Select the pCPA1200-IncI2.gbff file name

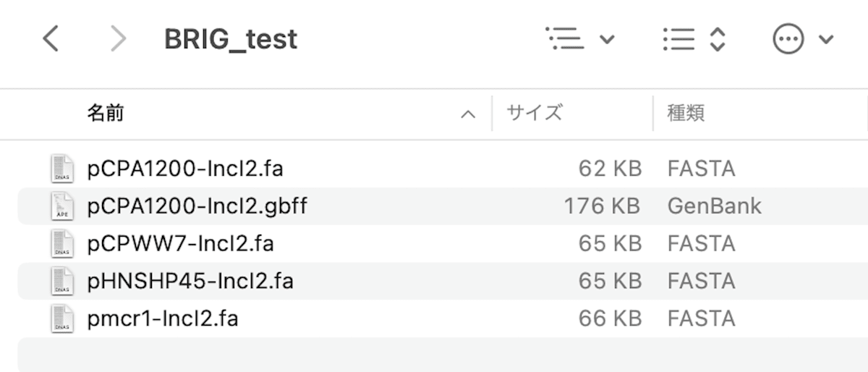coord(197,206)
